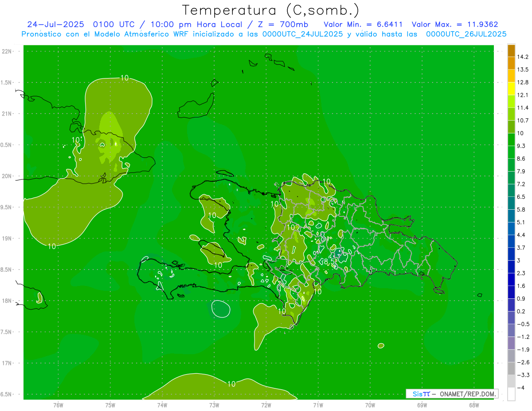532x411 pixels.
Task: Click the '20N' latitude label
Action: (x=7, y=176)
